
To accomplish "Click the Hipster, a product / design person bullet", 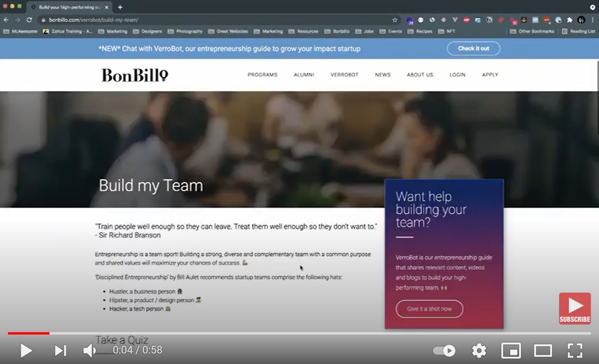I will pos(155,300).
